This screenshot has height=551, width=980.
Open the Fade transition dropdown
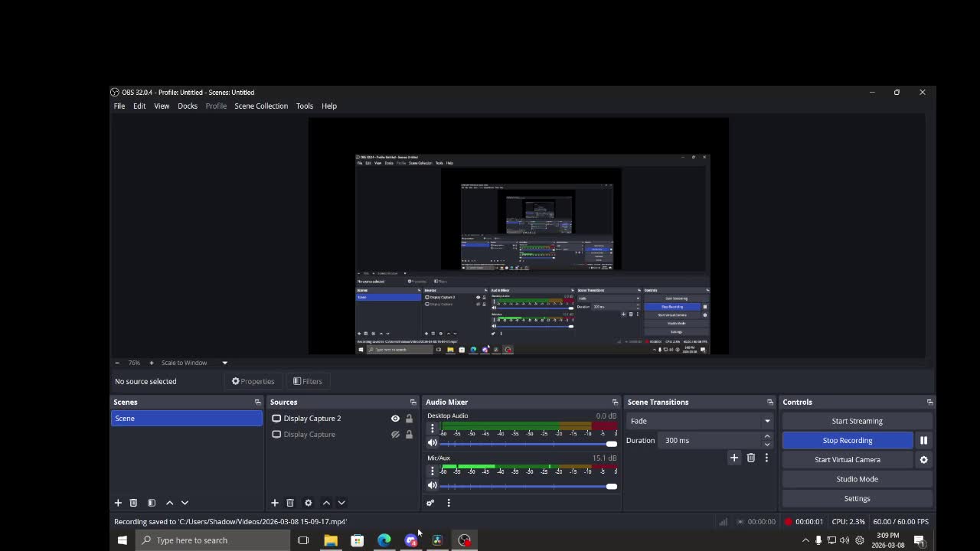[x=698, y=421]
